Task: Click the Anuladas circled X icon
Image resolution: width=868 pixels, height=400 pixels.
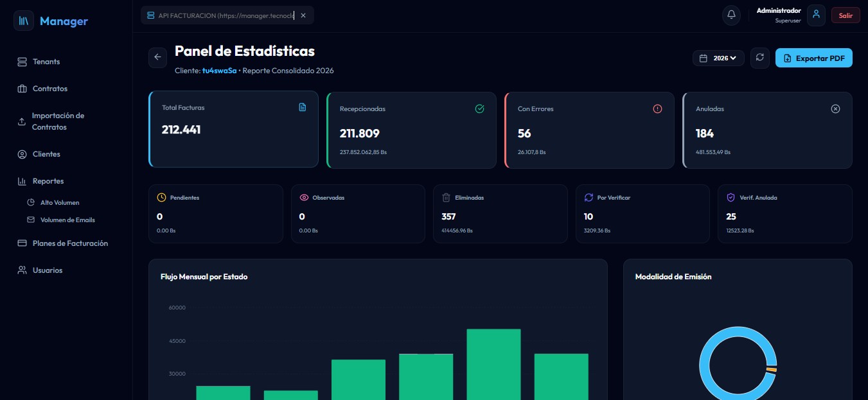Action: pyautogui.click(x=835, y=109)
